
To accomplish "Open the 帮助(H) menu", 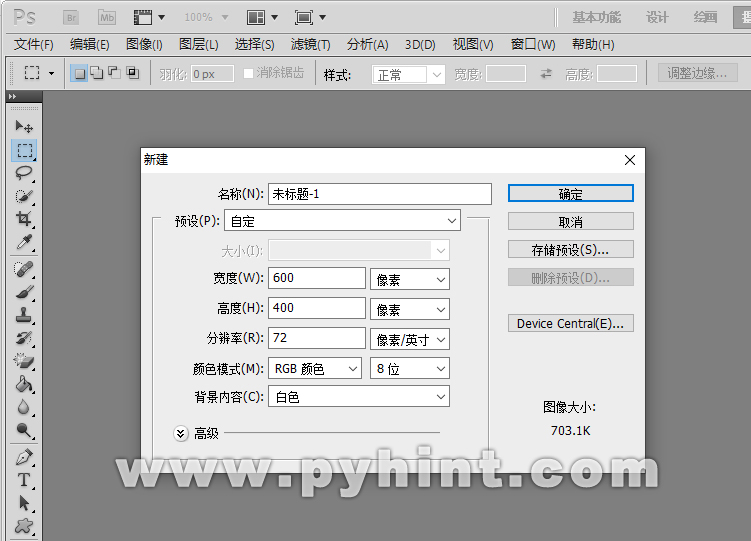I will [593, 45].
